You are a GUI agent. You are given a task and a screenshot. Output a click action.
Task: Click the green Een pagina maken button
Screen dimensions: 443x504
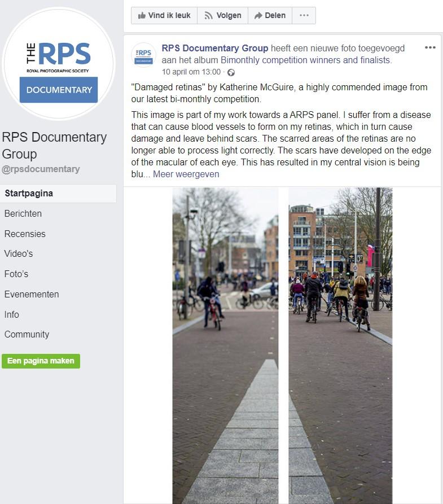41,361
